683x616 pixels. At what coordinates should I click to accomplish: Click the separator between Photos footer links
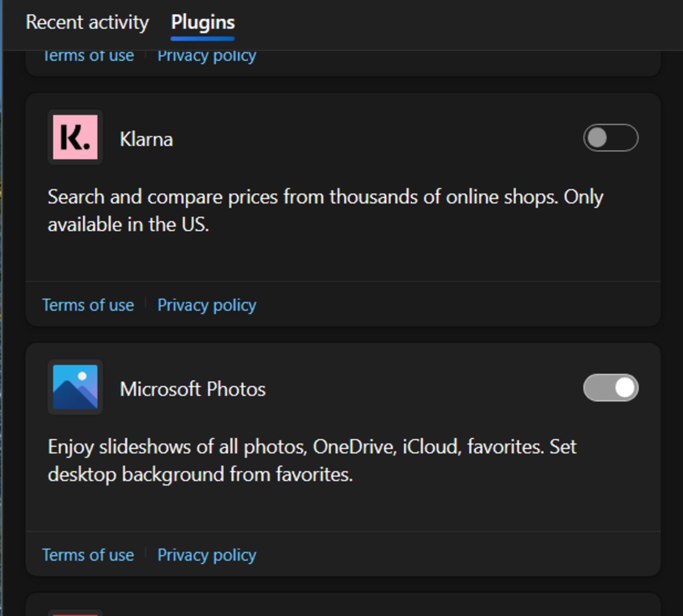[x=145, y=553]
